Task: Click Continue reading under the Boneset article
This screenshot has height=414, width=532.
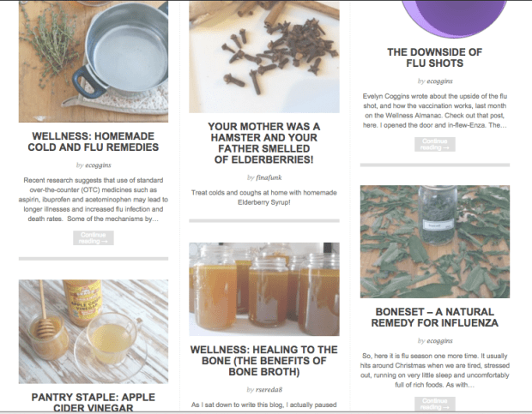Action: tap(435, 404)
